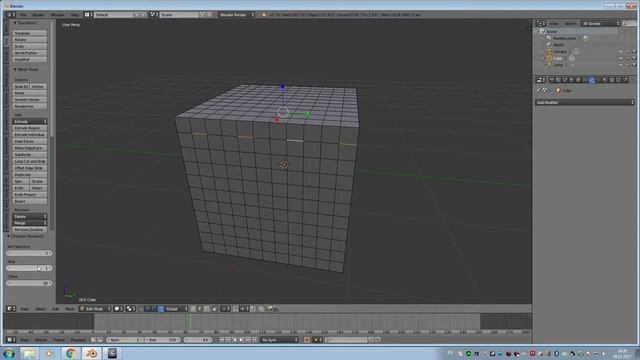
Task: Click the red X-axis manipulator handle
Action: pos(277,120)
